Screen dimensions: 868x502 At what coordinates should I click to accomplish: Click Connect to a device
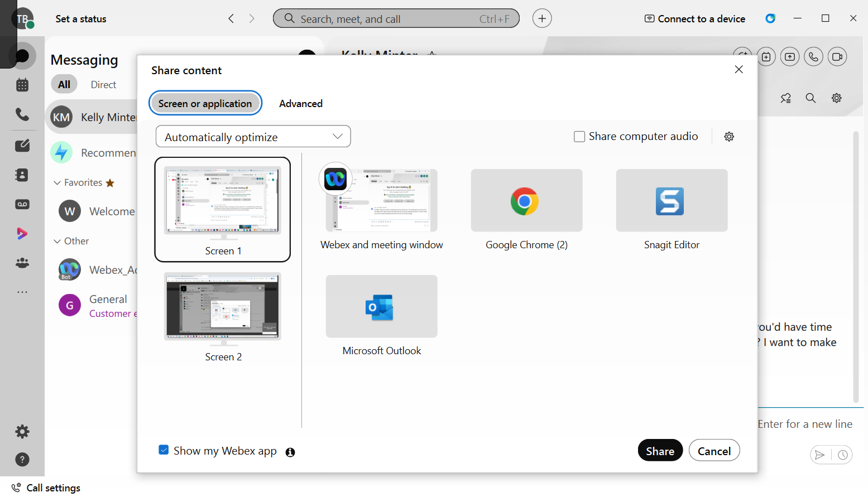pos(695,19)
